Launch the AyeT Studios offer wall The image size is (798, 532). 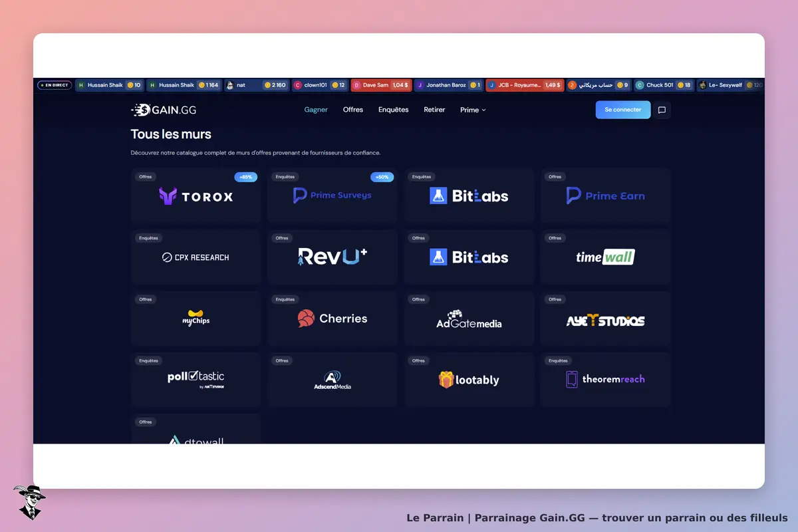[x=605, y=319]
